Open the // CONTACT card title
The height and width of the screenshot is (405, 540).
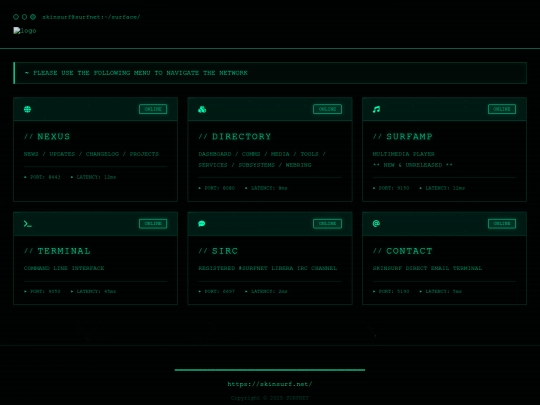click(403, 251)
